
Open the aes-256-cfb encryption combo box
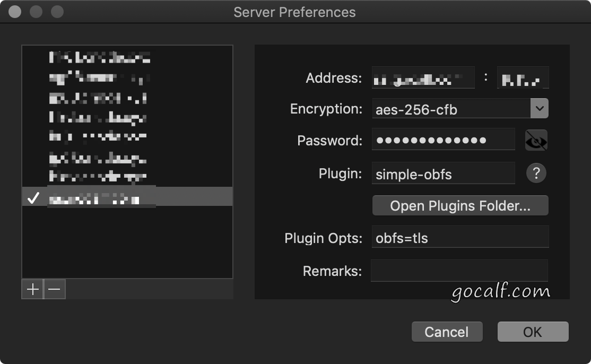pos(460,109)
